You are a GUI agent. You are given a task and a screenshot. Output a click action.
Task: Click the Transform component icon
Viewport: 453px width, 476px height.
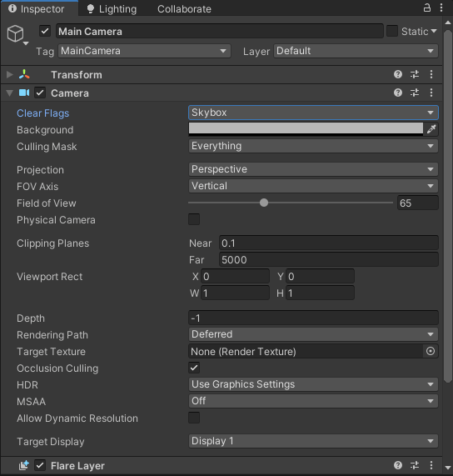click(24, 74)
